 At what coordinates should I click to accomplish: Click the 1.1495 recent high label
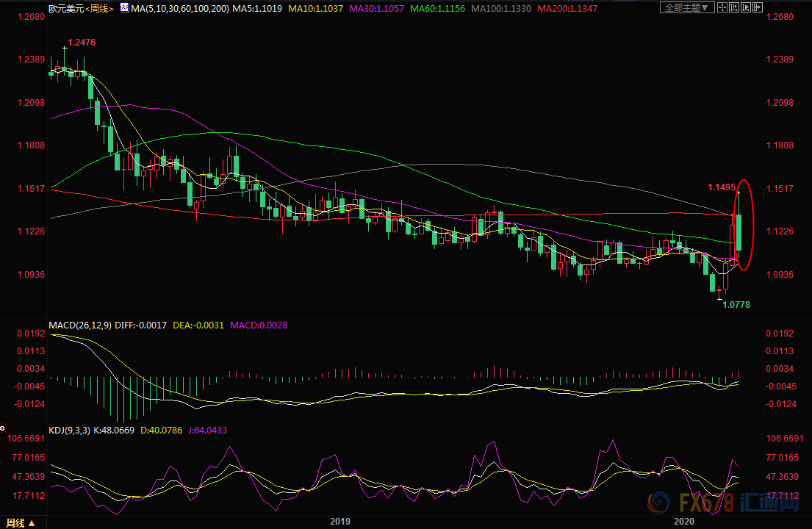point(722,187)
